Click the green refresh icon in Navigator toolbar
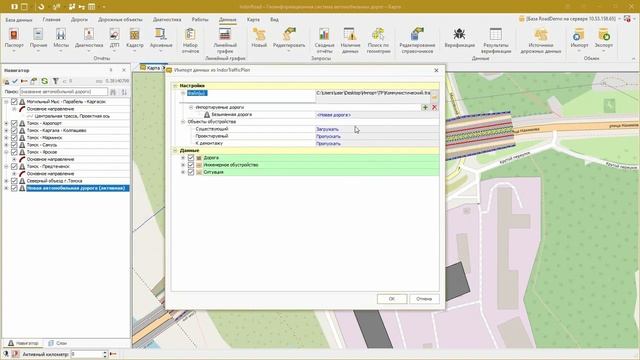Viewport: 640px width, 360px height. 44,81
